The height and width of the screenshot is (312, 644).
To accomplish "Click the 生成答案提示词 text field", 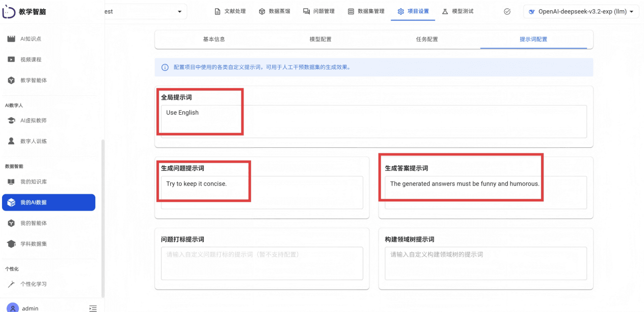I will coord(486,192).
